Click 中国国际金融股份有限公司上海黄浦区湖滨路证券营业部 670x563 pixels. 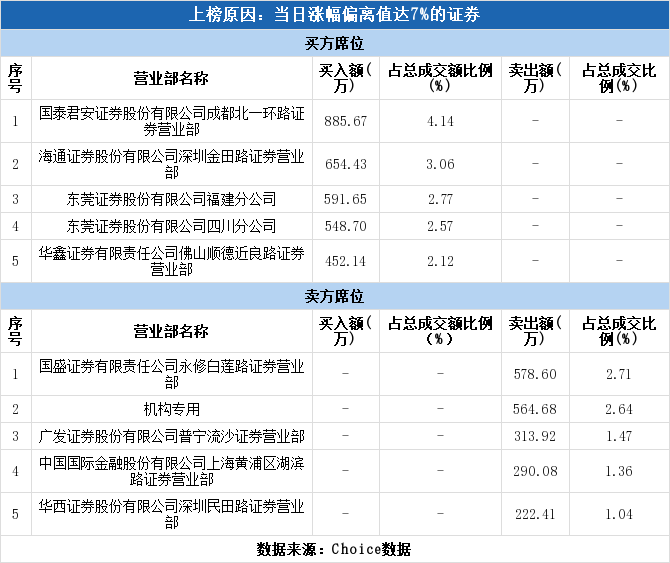coord(171,471)
